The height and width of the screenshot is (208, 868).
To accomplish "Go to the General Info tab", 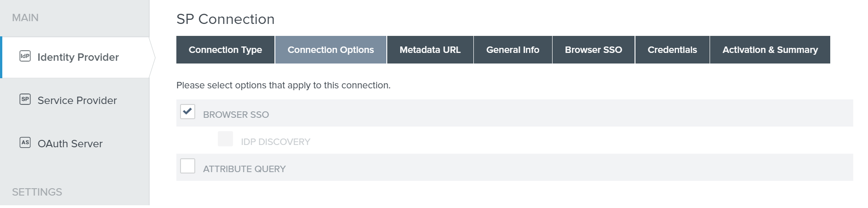I will 513,50.
